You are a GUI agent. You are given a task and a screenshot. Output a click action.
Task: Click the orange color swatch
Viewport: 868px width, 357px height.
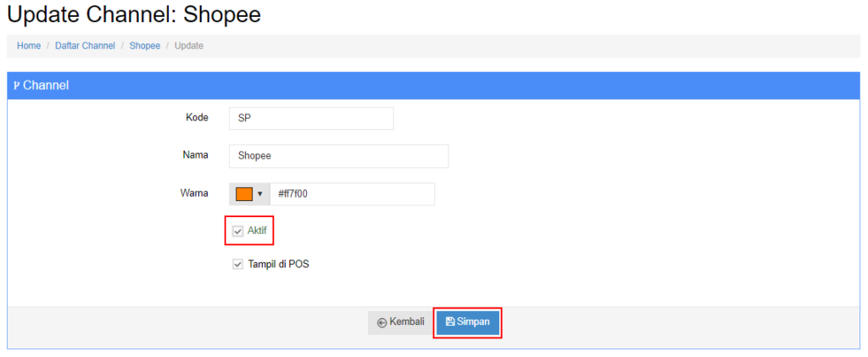pos(244,194)
